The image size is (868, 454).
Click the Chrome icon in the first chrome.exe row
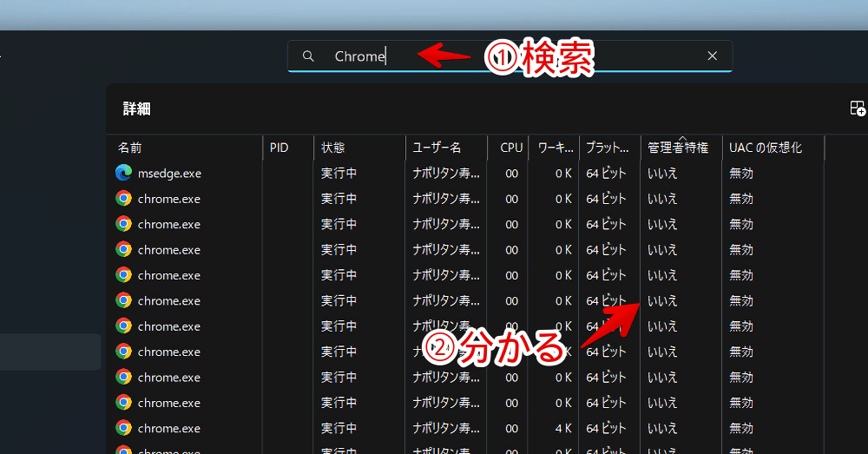(x=123, y=199)
